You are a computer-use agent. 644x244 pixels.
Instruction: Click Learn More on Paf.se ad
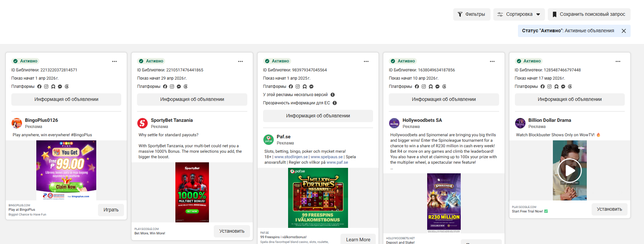click(358, 240)
